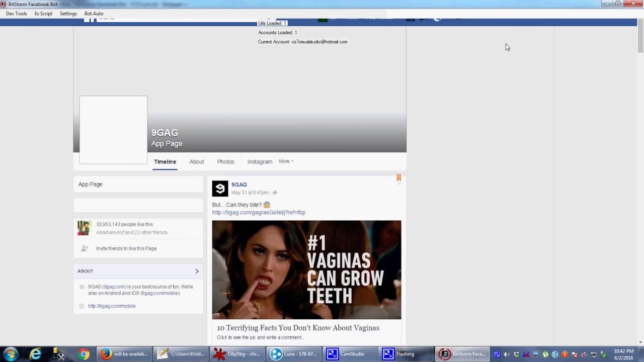
Task: Switch to the Photos tab
Action: coord(225,161)
